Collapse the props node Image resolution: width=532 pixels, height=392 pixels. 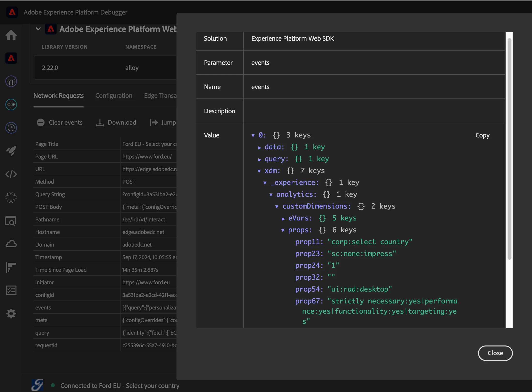(283, 230)
